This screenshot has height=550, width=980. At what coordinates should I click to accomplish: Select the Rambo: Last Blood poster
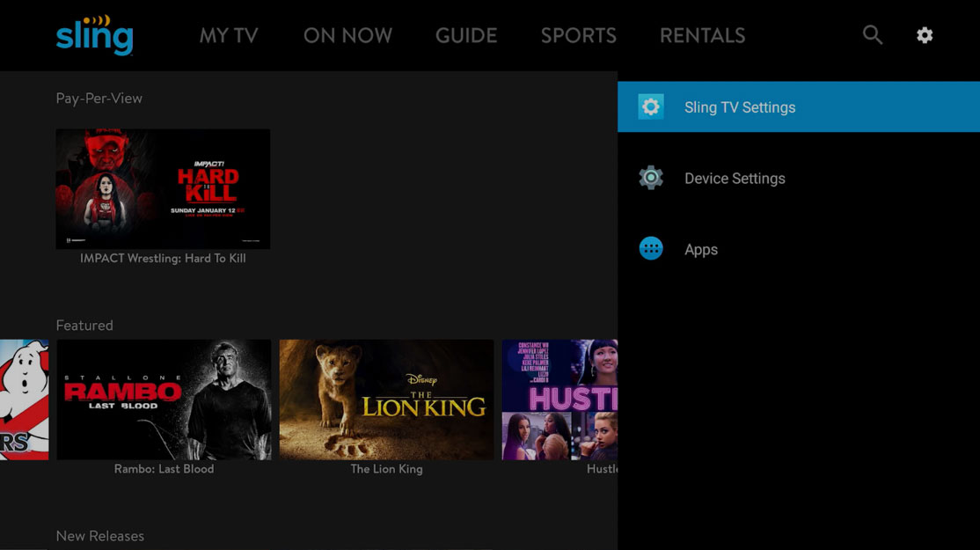pyautogui.click(x=164, y=400)
